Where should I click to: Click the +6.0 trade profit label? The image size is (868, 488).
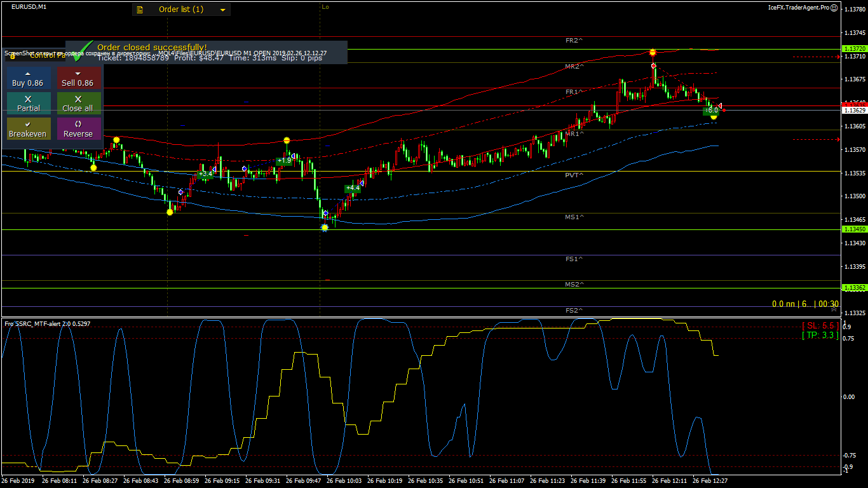coord(712,110)
